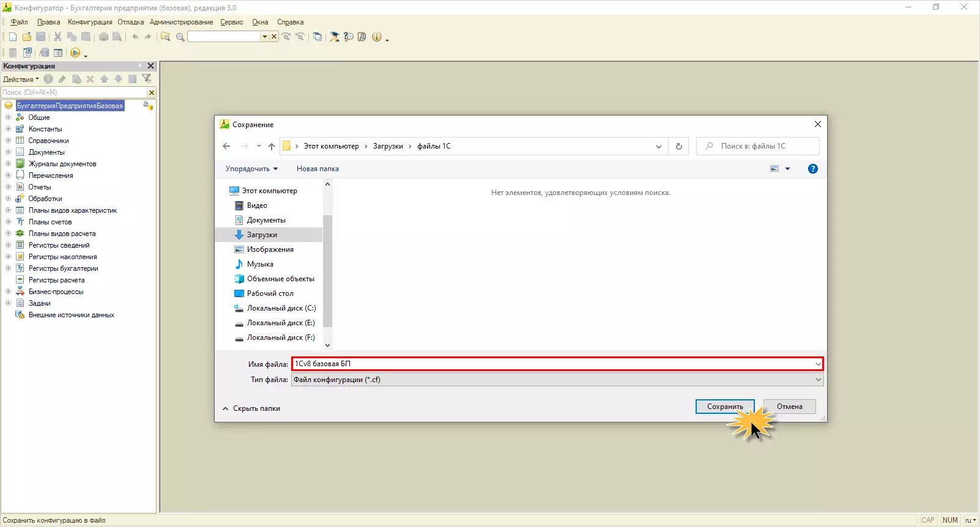Screen dimensions: 980x527
Task: Click the ru language indicator in status bar
Action: 970,520
